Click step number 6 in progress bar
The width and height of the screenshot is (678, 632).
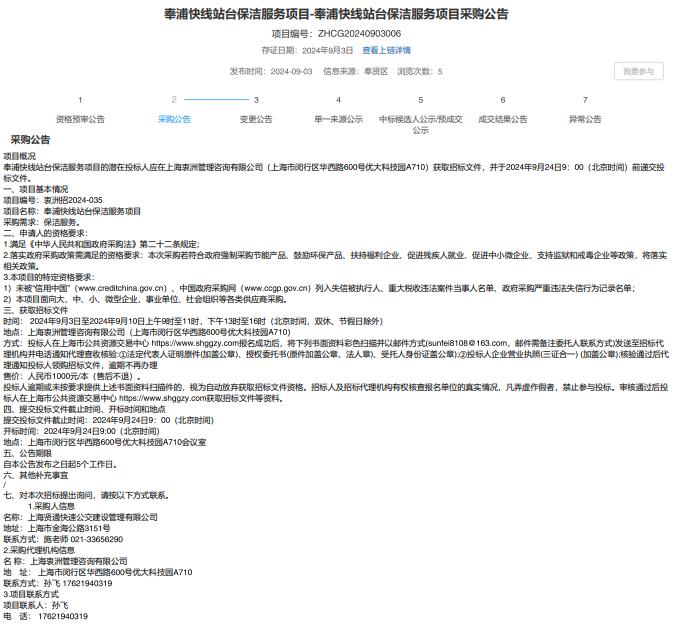tap(503, 100)
